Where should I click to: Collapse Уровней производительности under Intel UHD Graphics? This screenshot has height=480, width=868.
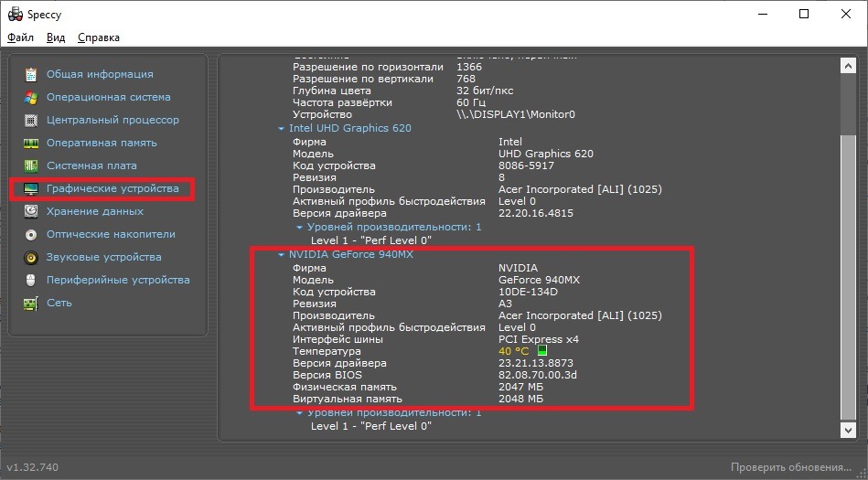point(299,227)
